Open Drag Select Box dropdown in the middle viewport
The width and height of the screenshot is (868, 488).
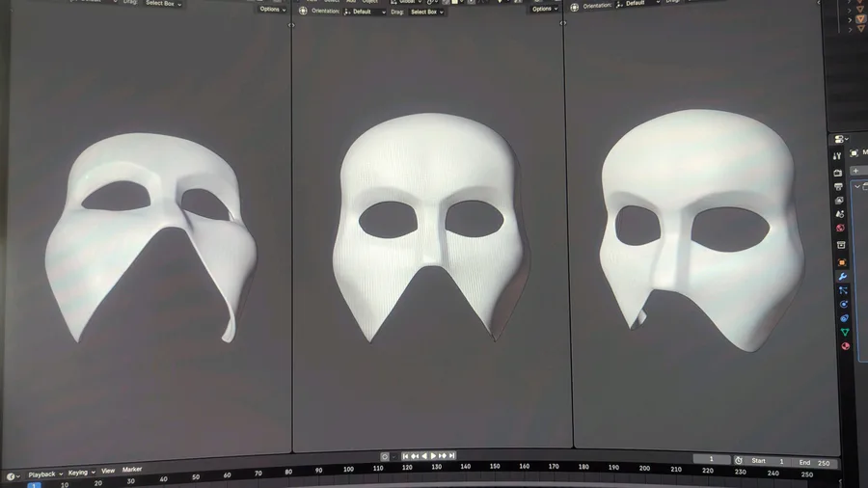click(427, 12)
